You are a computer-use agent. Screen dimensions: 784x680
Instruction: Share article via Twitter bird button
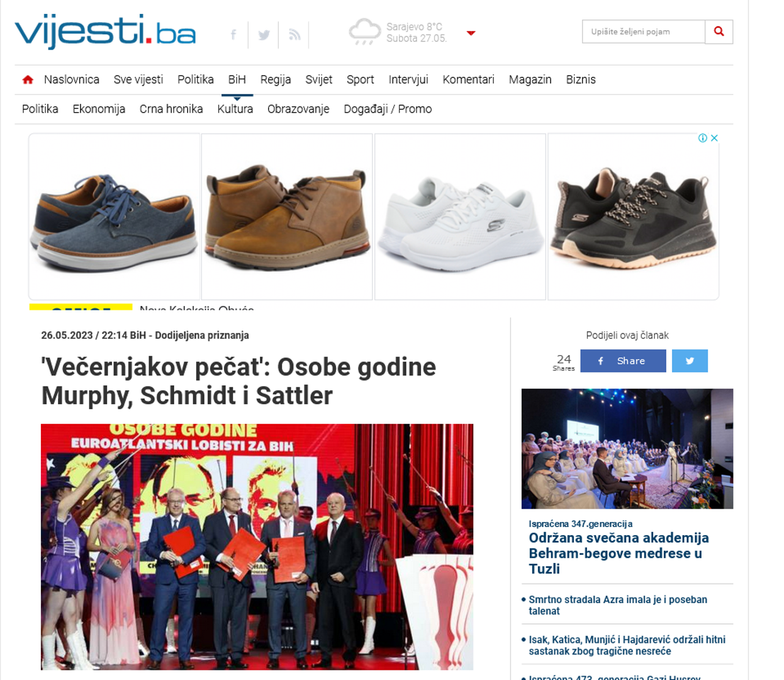click(x=690, y=361)
